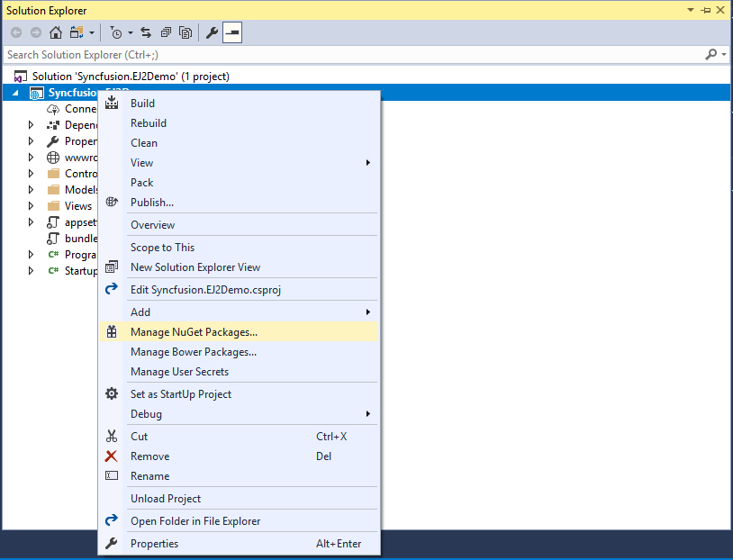Click the Search Solution Explorer field
Image resolution: width=733 pixels, height=560 pixels.
[351, 55]
